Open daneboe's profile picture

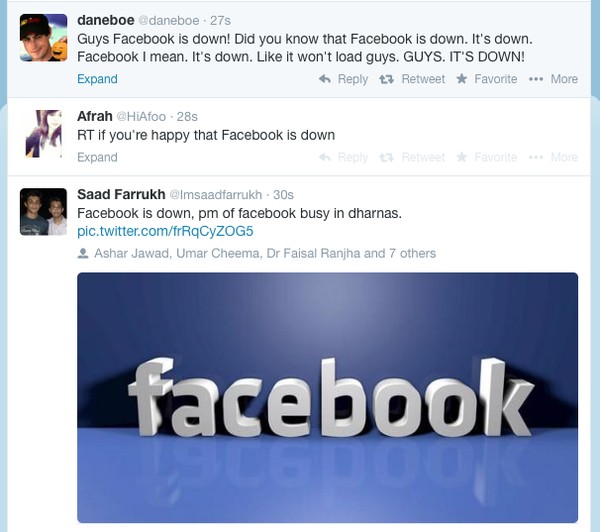point(44,38)
